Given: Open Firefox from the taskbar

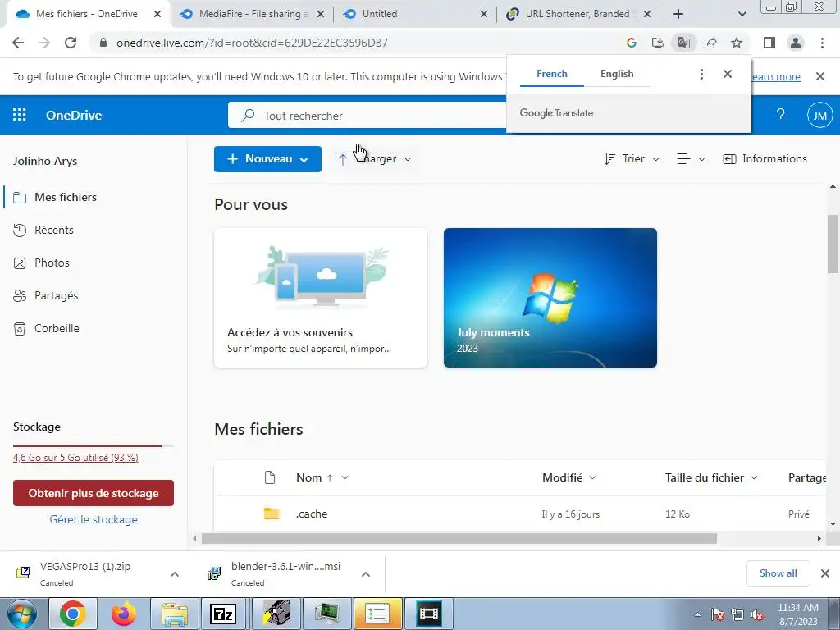Looking at the screenshot, I should (124, 614).
